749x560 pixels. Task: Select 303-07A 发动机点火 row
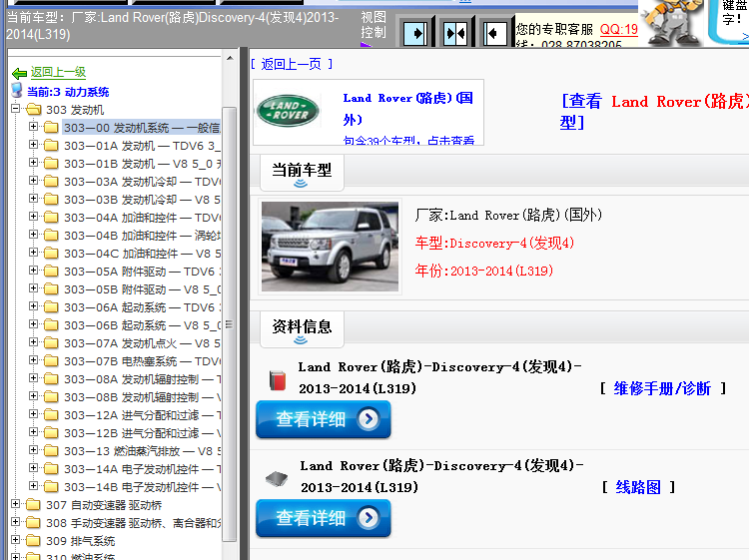coord(142,343)
